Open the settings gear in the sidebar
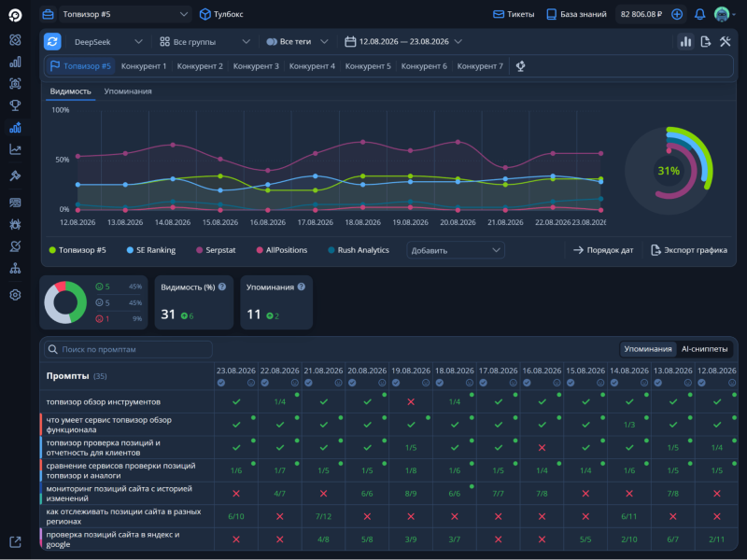Image resolution: width=747 pixels, height=560 pixels. pos(15,295)
